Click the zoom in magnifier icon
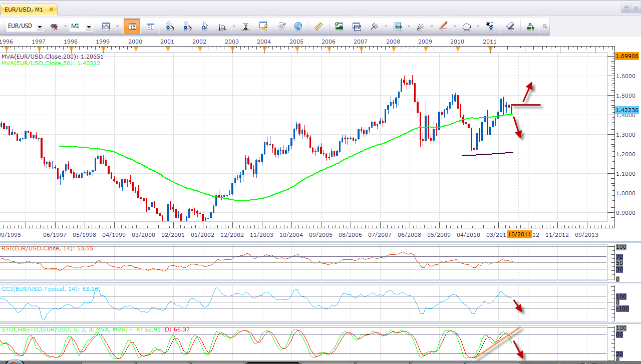The width and height of the screenshot is (641, 364). pos(170,27)
